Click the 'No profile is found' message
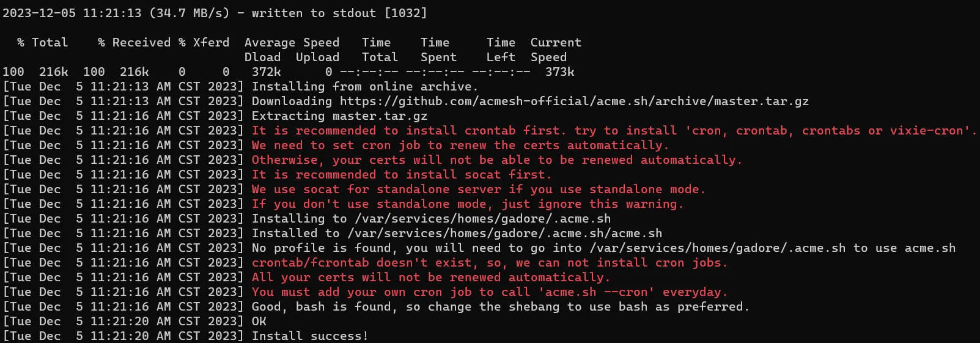The image size is (980, 343). (603, 248)
